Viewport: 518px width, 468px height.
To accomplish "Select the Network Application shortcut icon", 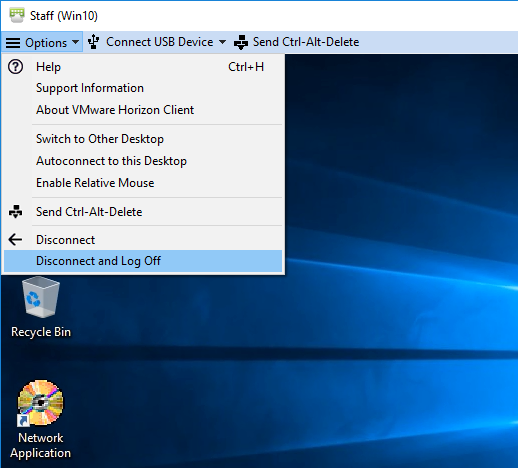I will (40, 403).
